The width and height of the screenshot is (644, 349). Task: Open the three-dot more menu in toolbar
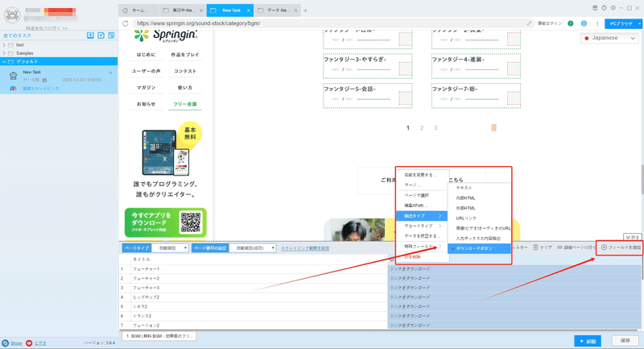coord(597,23)
